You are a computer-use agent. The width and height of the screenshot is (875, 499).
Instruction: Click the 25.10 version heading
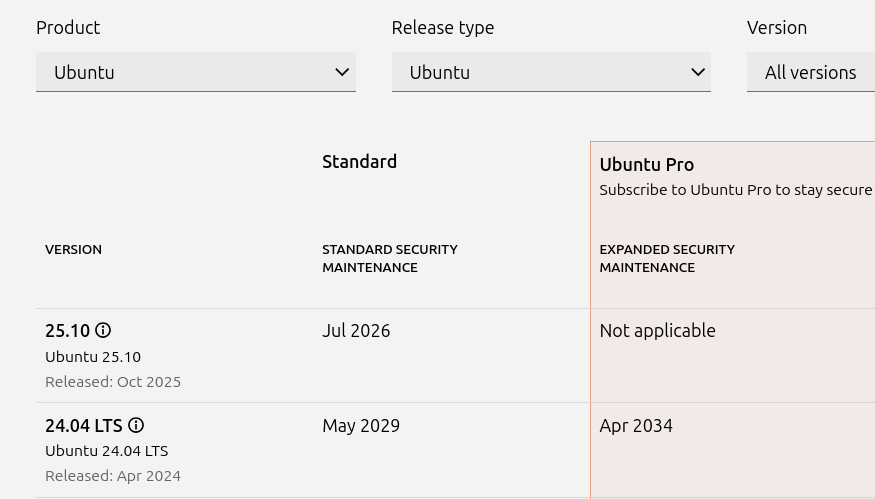click(68, 331)
